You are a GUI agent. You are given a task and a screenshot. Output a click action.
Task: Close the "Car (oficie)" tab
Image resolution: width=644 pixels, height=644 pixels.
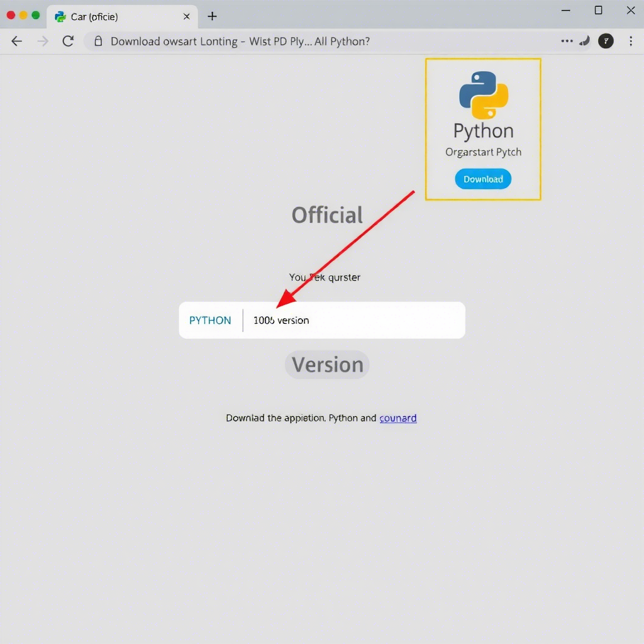tap(187, 16)
